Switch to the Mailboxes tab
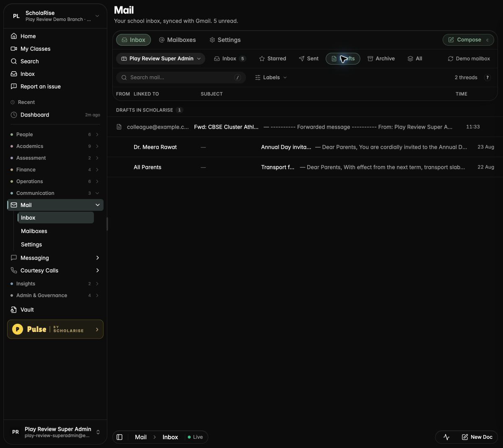 (x=177, y=40)
